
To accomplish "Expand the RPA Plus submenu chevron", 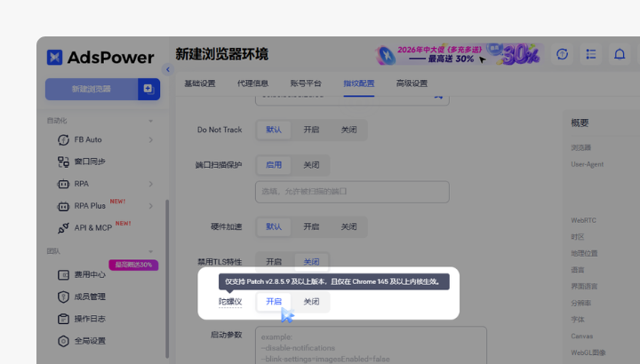I will point(150,206).
